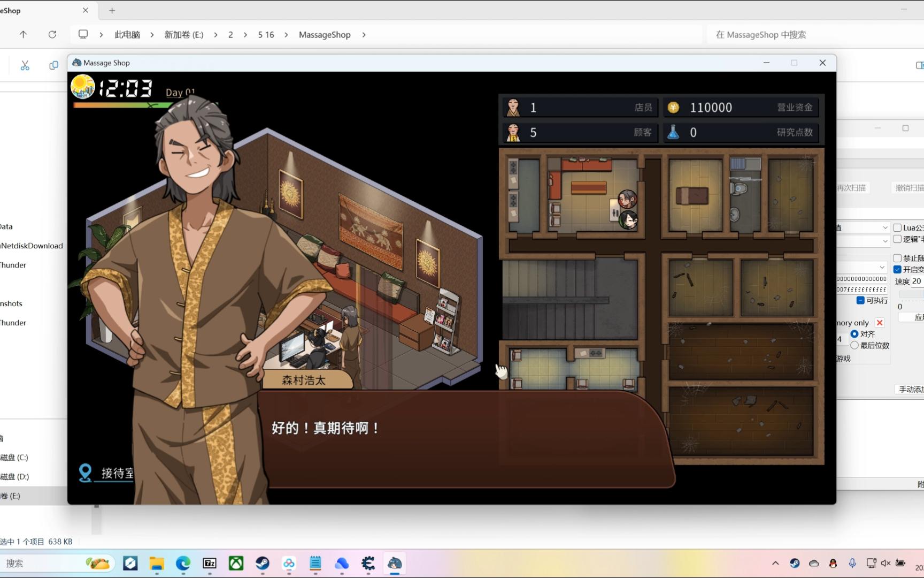
Task: Select drive 磁盘 (C:) in the sidebar
Action: [14, 458]
